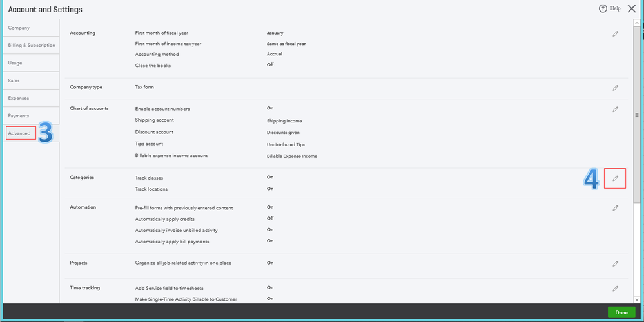
Task: Close the Account and Settings dialog
Action: tap(632, 8)
